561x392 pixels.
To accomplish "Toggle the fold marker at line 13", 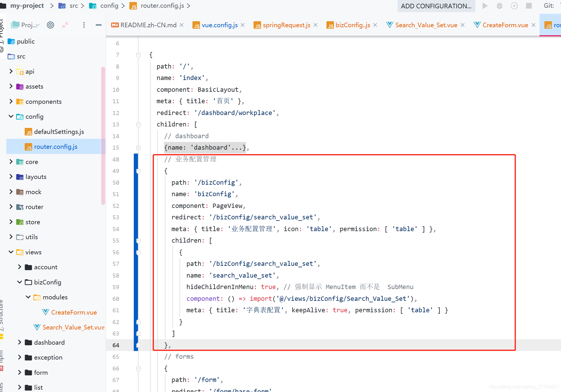I will 138,125.
